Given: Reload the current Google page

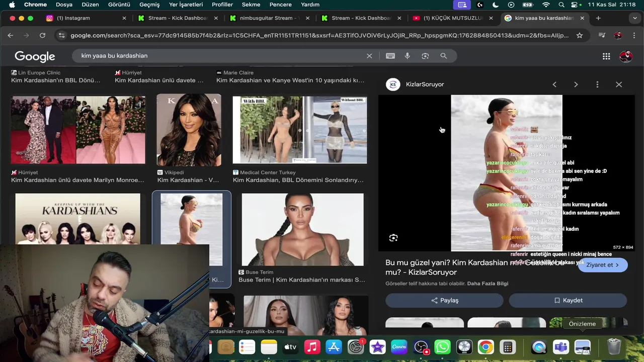Looking at the screenshot, I should (42, 35).
